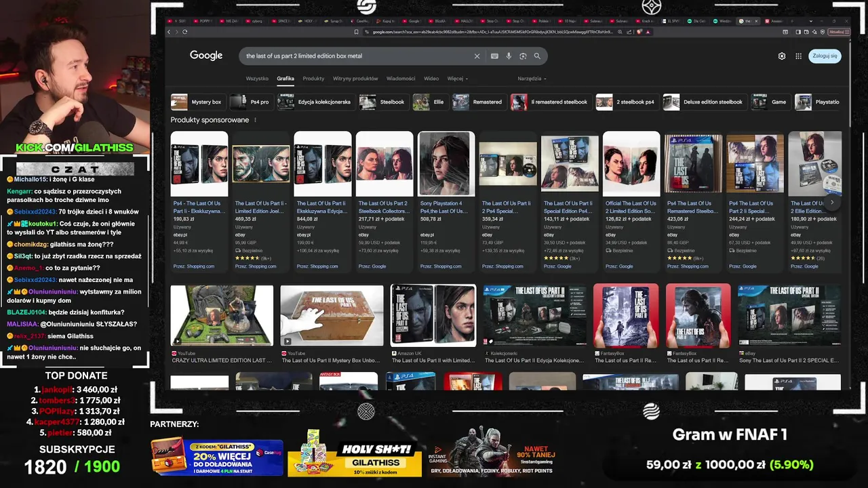Filter images by Steelbook chip
The image size is (868, 488).
click(x=383, y=102)
